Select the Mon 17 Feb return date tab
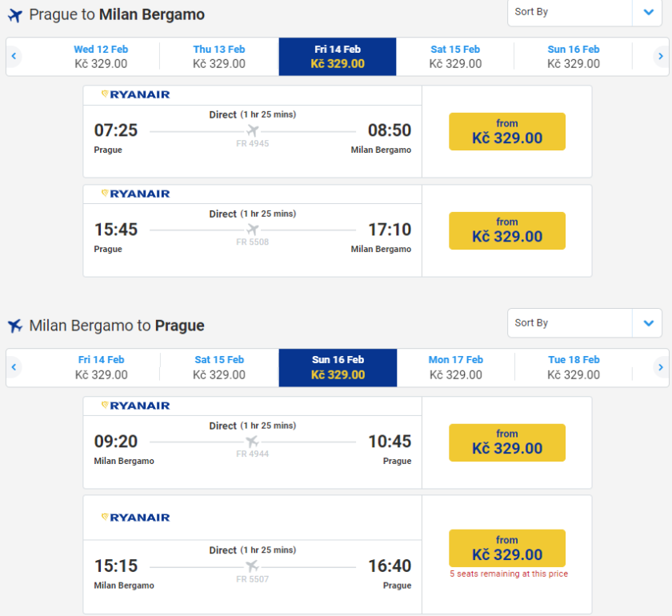Image resolution: width=672 pixels, height=616 pixels. tap(456, 367)
